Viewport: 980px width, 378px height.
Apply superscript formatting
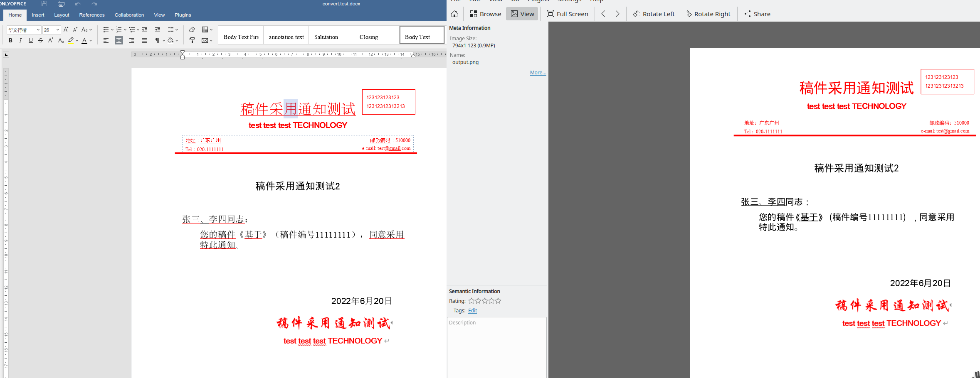[x=51, y=40]
